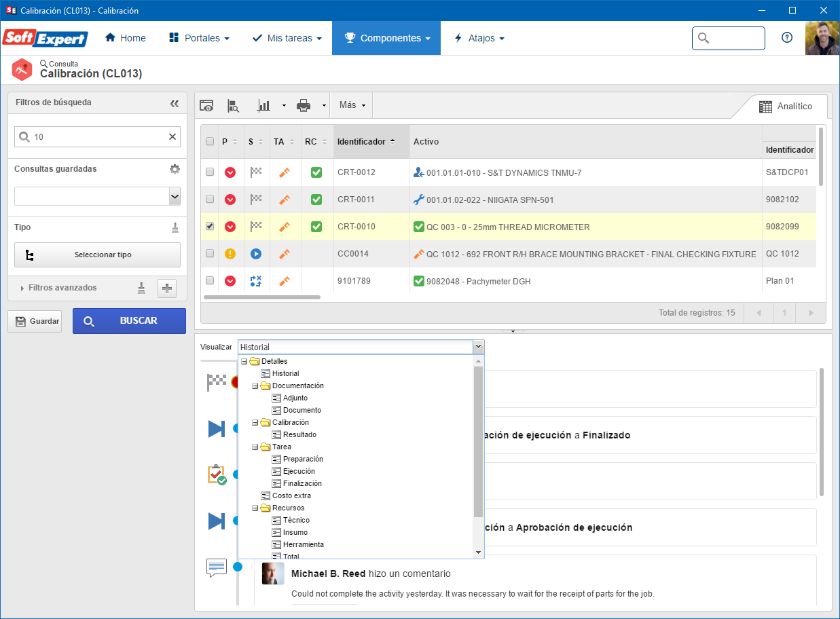This screenshot has width=840, height=619.
Task: Click the help question mark icon
Action: click(787, 38)
